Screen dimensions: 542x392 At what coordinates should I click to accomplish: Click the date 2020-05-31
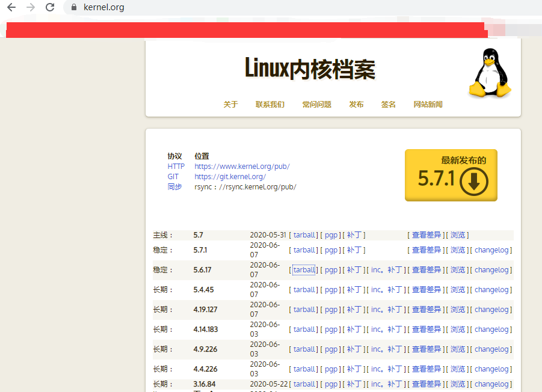pos(268,235)
